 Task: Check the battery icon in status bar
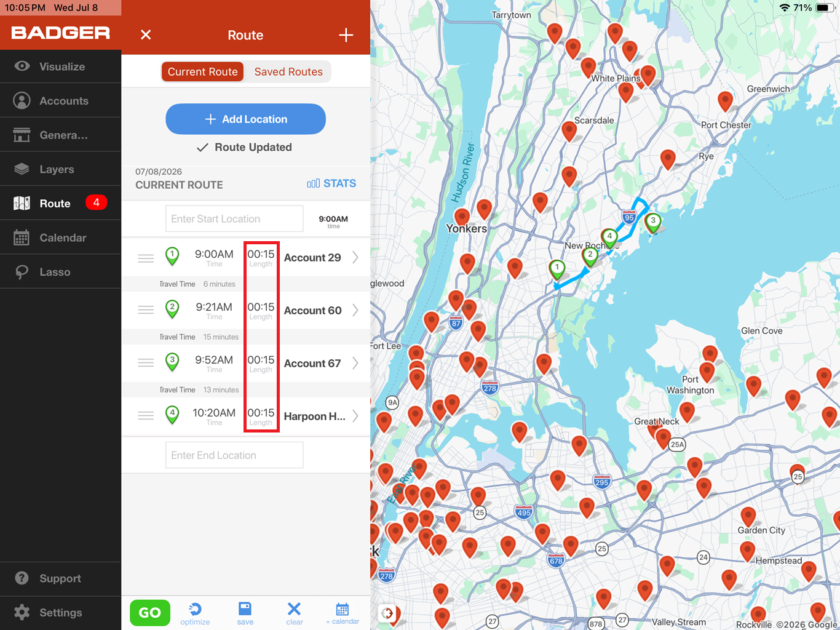[824, 8]
